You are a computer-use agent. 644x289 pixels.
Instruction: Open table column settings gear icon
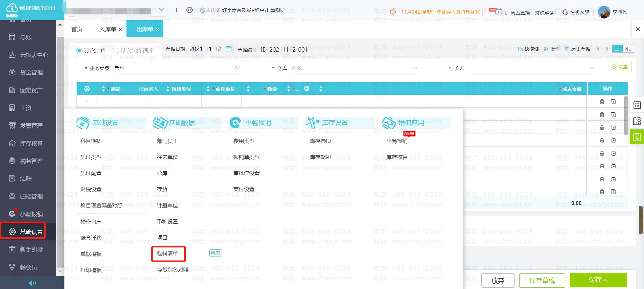tap(87, 89)
